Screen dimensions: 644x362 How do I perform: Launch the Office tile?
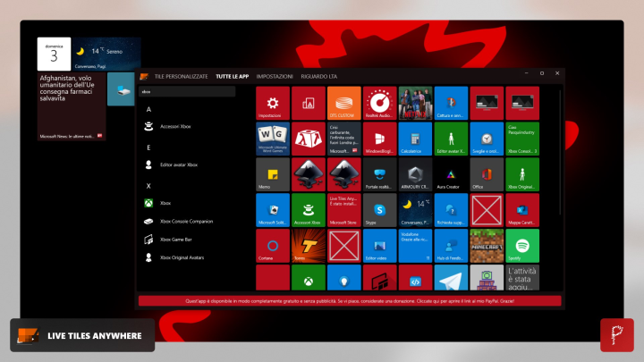(x=487, y=174)
